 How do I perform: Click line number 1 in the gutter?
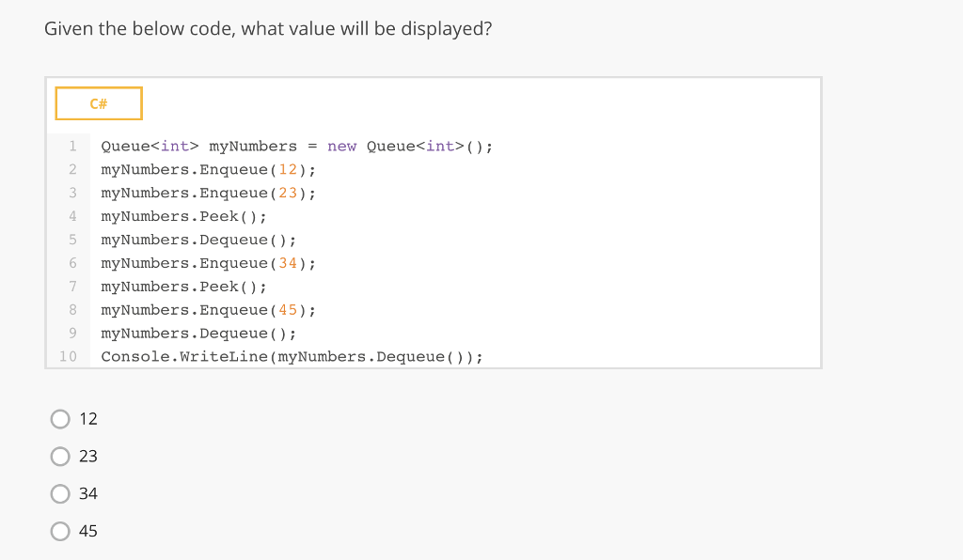click(71, 147)
